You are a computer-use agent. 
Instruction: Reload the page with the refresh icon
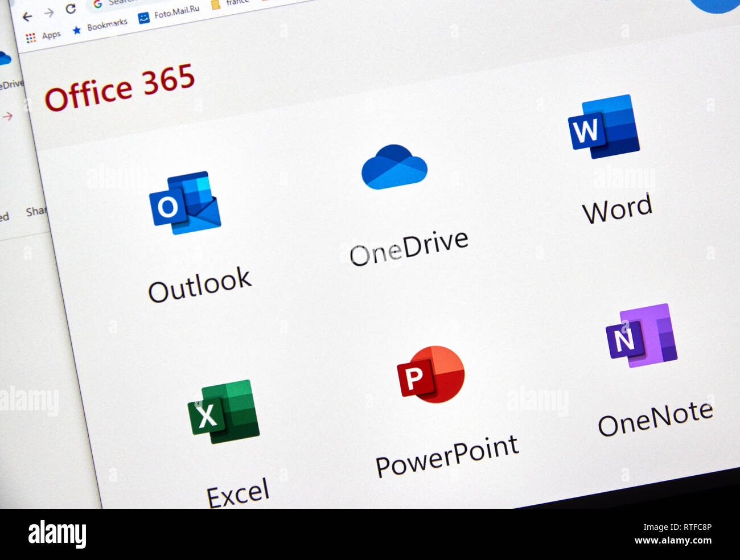71,9
